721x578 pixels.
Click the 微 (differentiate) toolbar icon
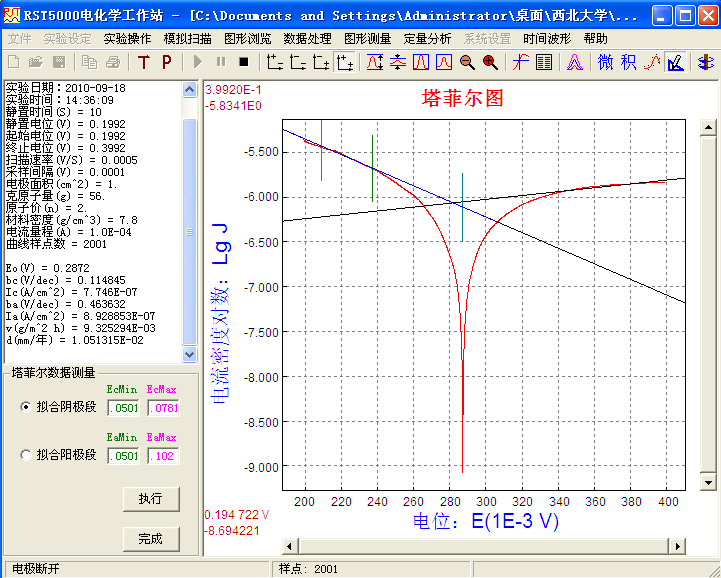click(x=606, y=62)
